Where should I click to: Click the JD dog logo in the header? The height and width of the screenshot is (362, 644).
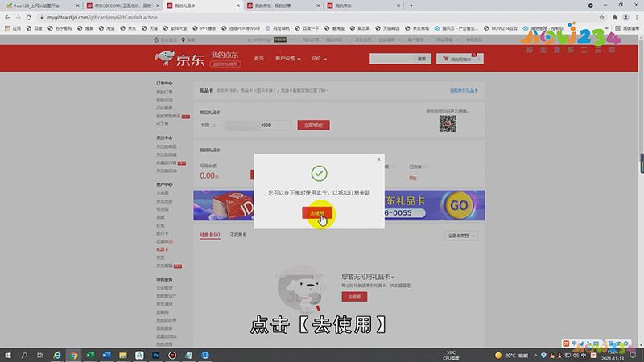[x=164, y=58]
